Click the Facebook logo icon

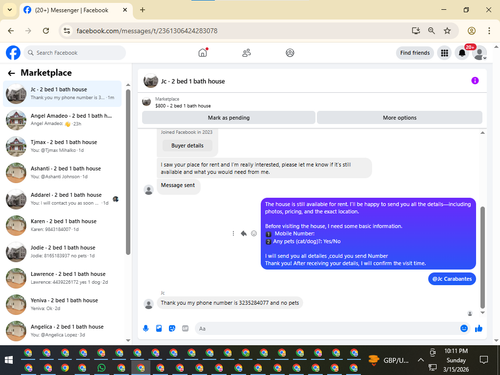coord(13,53)
